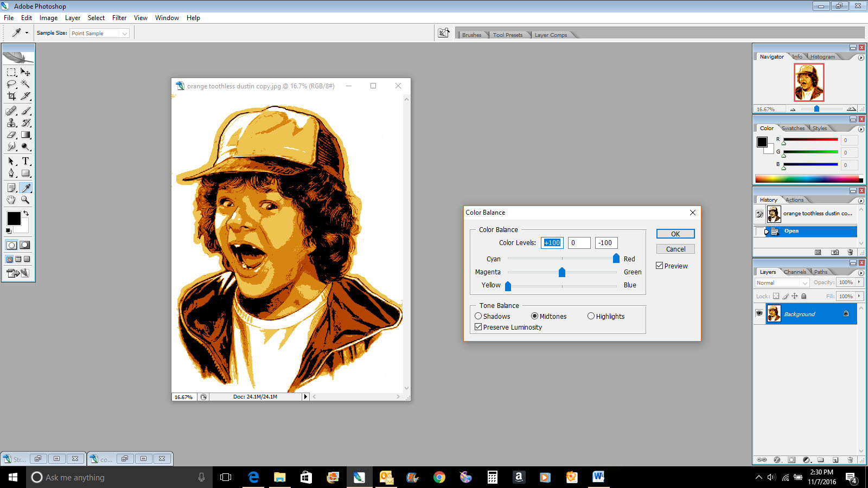This screenshot has height=488, width=868.
Task: Click the Yellow-Blue slider handle
Action: [x=508, y=285]
